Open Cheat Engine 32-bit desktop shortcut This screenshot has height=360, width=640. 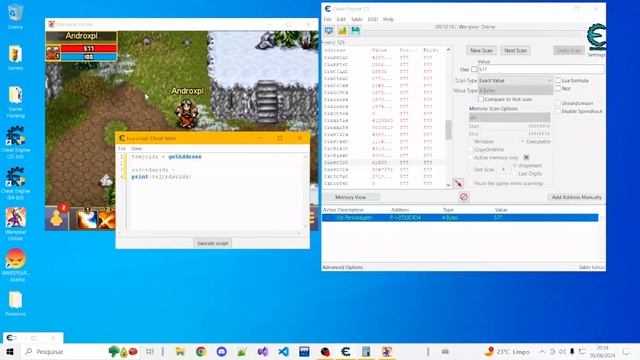tap(16, 142)
